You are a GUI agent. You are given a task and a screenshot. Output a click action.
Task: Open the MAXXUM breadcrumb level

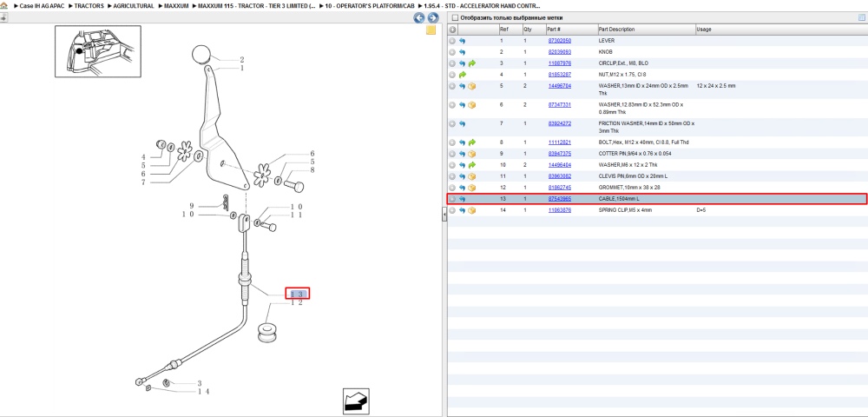tap(176, 6)
